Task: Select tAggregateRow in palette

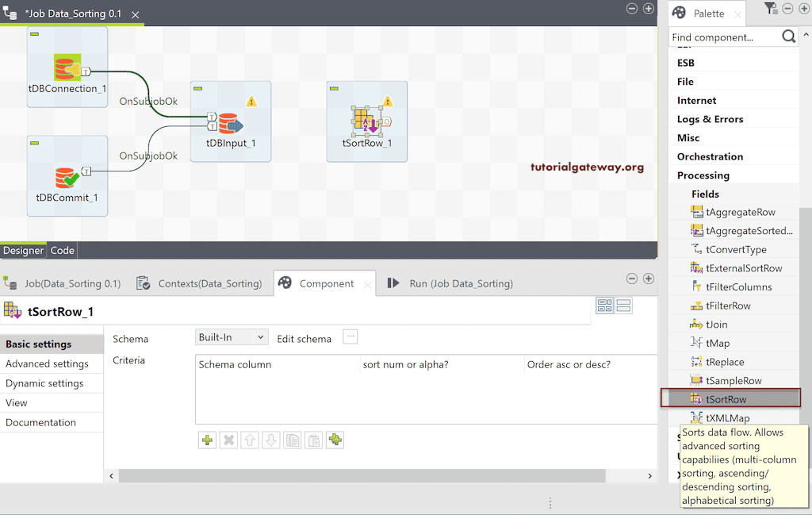Action: 733,212
